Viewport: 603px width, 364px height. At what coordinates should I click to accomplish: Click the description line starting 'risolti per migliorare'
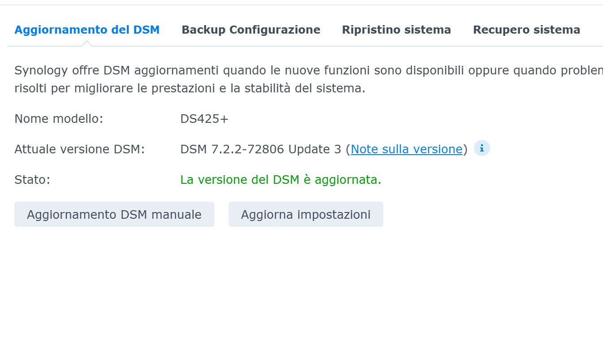[190, 88]
